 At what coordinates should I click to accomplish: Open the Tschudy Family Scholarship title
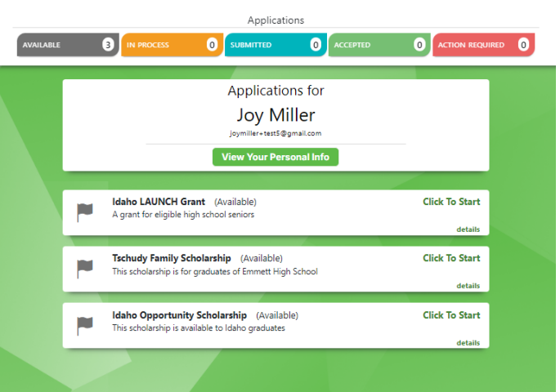pos(172,258)
